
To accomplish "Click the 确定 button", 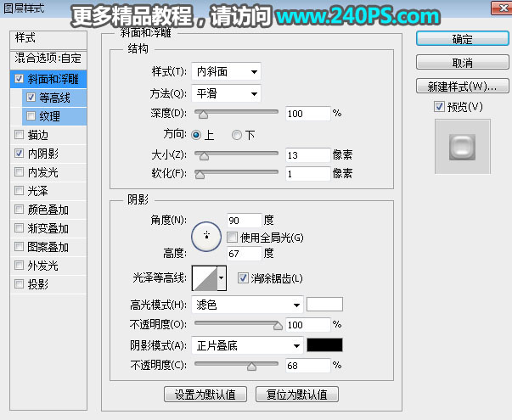I will 463,39.
